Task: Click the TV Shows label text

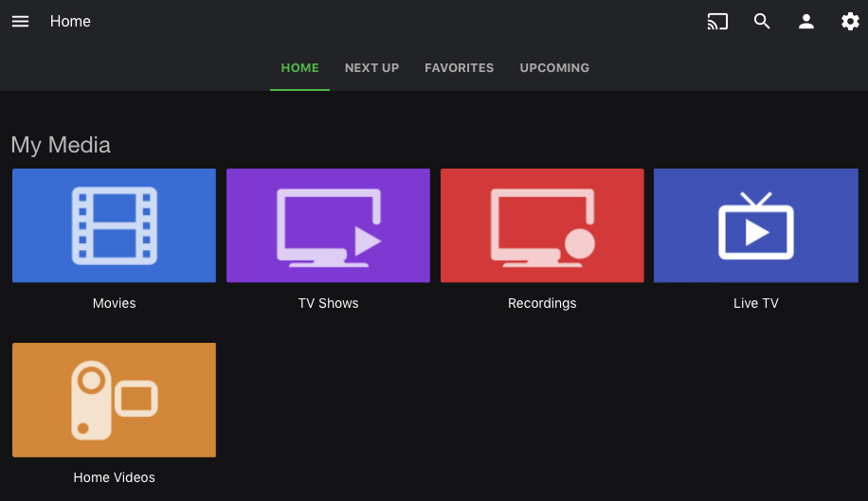Action: (328, 303)
